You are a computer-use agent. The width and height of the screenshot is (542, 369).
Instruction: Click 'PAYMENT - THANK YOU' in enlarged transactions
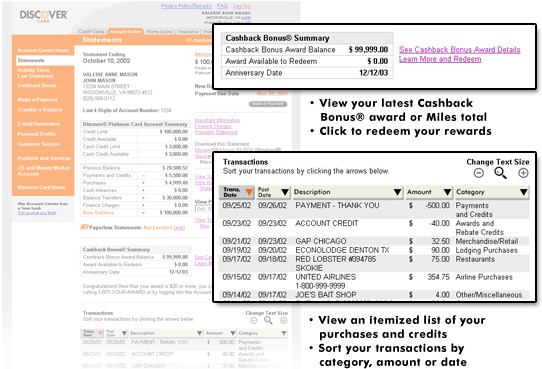[x=337, y=206]
